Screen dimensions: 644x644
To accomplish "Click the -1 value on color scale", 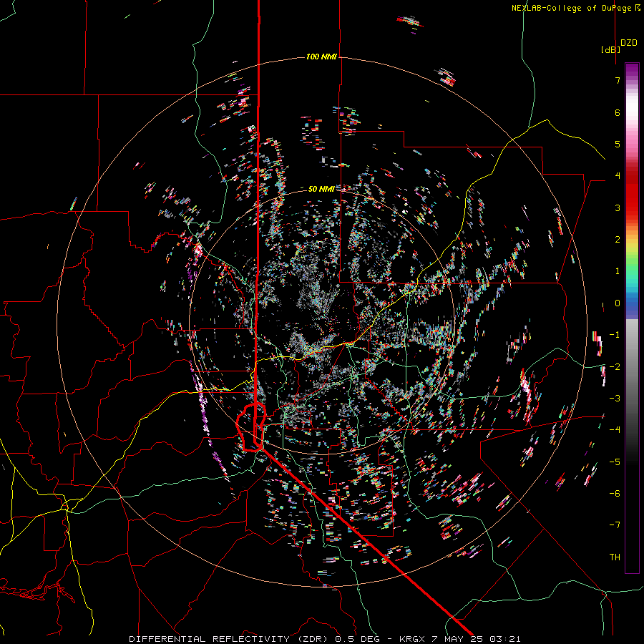I will point(615,335).
